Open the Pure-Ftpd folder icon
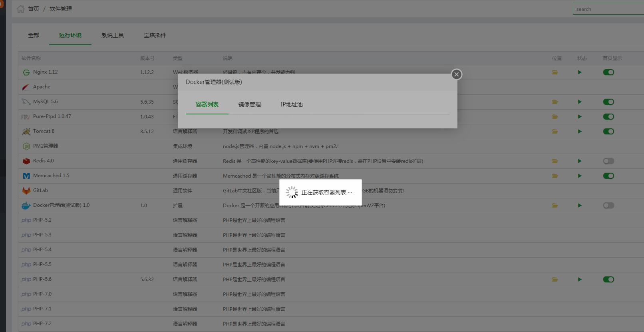Image resolution: width=644 pixels, height=332 pixels. (x=555, y=117)
